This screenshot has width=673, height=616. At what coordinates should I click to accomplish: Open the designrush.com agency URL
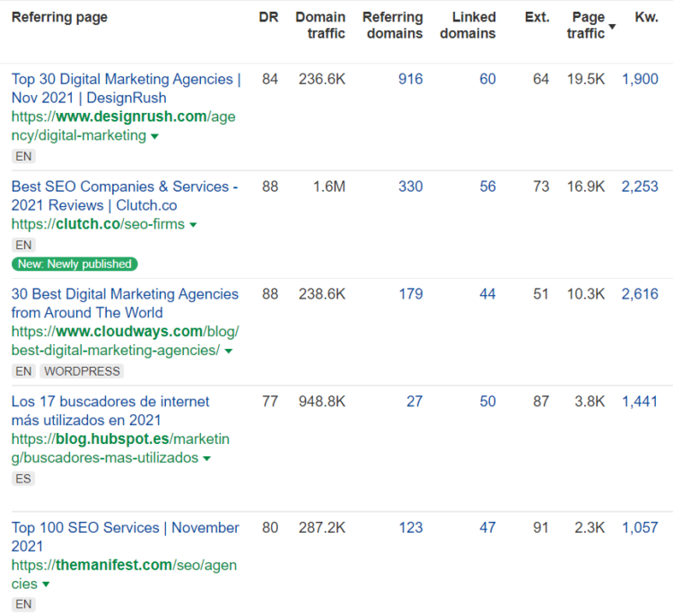click(x=123, y=126)
